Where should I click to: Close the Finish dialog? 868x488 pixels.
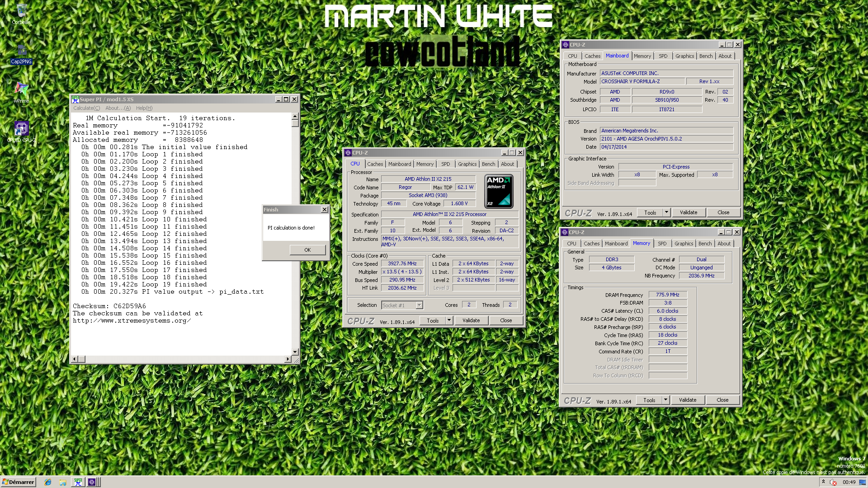(324, 210)
